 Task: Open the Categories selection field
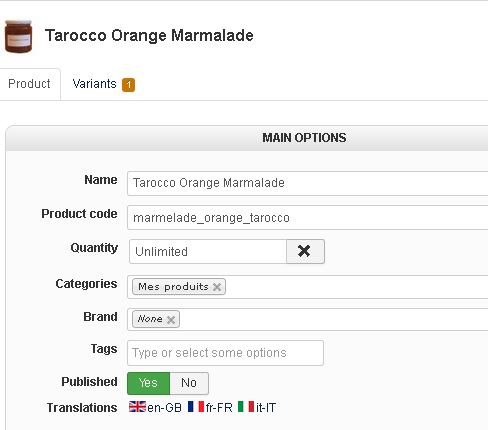click(307, 287)
